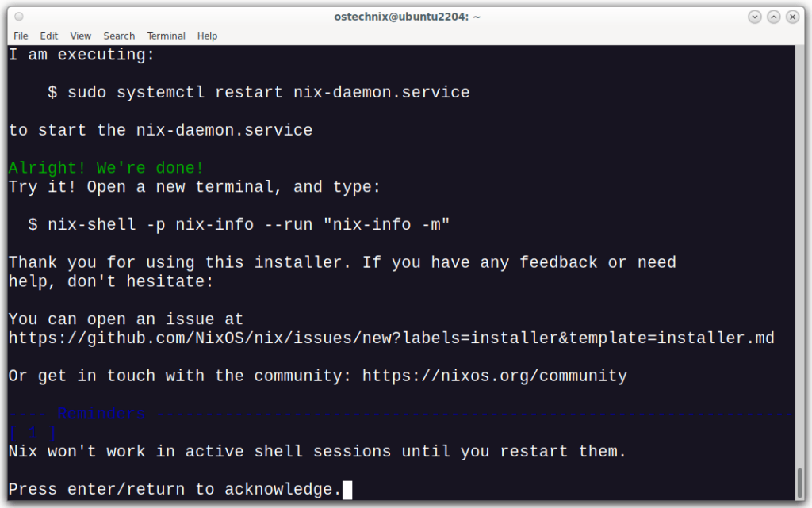Image resolution: width=812 pixels, height=508 pixels.
Task: Maximize the terminal window
Action: (x=772, y=16)
